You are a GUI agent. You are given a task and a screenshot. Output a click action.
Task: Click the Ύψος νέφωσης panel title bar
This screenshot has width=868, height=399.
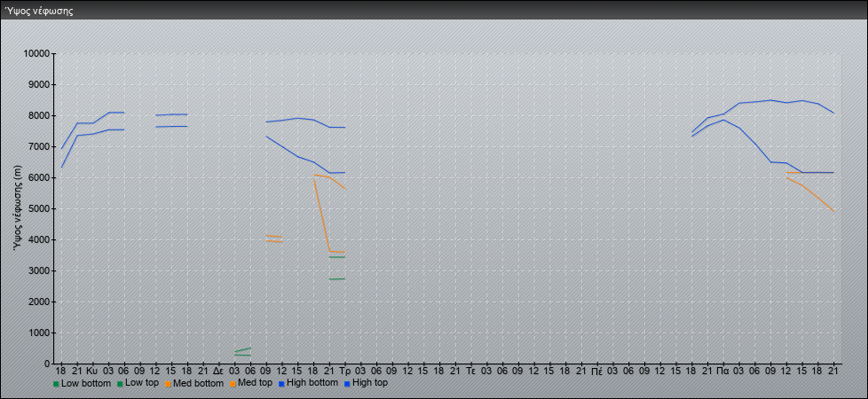[434, 11]
